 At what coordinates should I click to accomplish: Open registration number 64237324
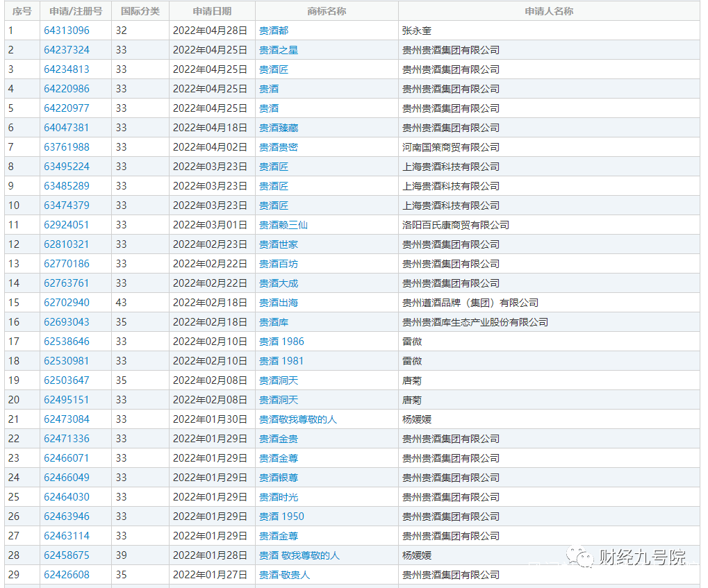coord(67,50)
